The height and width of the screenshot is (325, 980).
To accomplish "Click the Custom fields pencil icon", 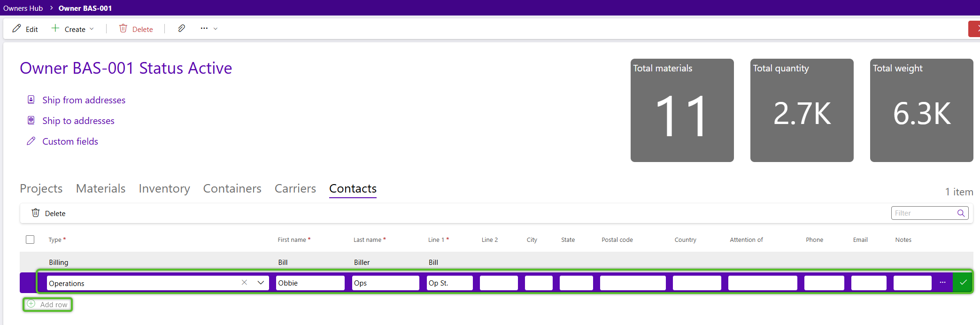I will pyautogui.click(x=31, y=141).
